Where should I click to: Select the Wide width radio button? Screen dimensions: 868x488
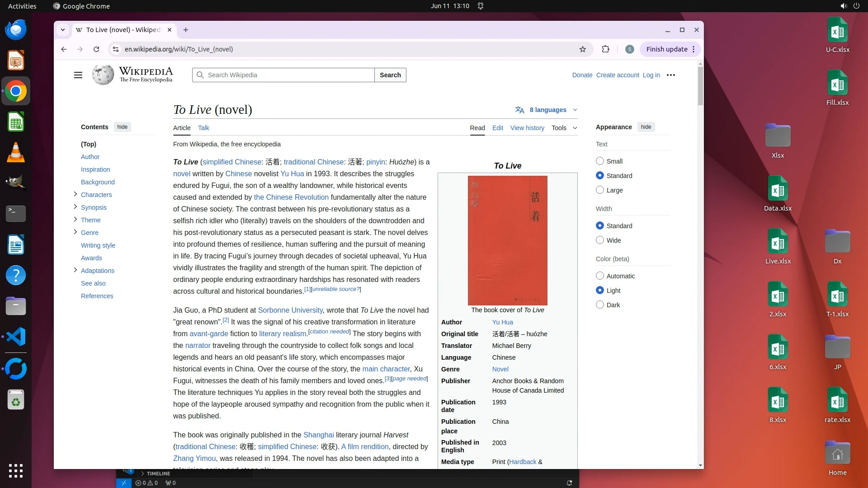pyautogui.click(x=600, y=240)
